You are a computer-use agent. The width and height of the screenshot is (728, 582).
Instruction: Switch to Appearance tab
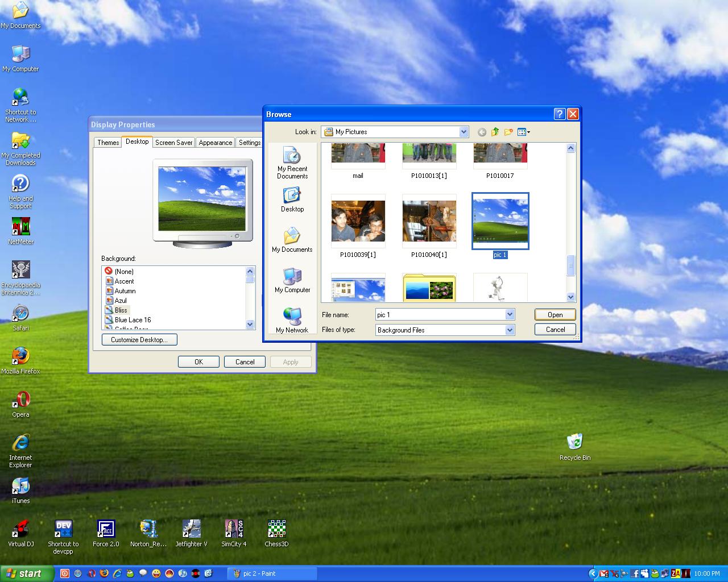click(216, 143)
